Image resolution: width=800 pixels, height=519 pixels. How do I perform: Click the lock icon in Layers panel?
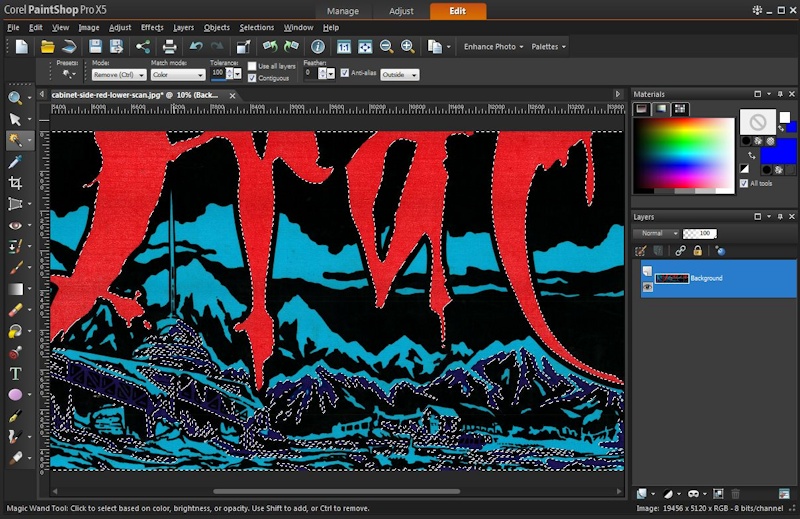click(x=697, y=251)
